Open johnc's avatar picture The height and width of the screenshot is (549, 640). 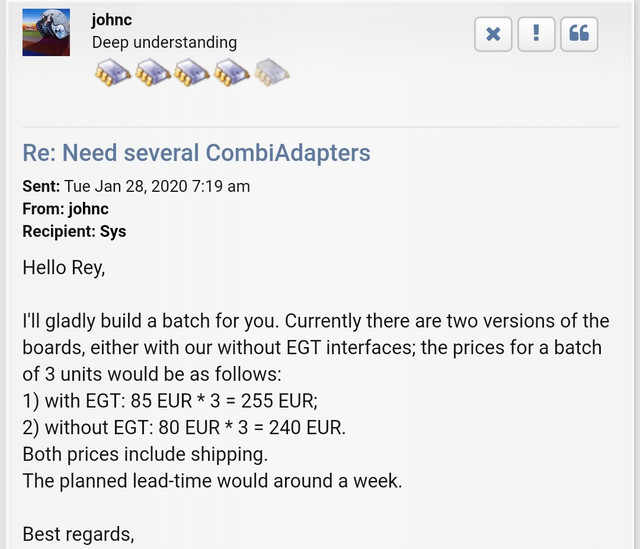point(46,32)
